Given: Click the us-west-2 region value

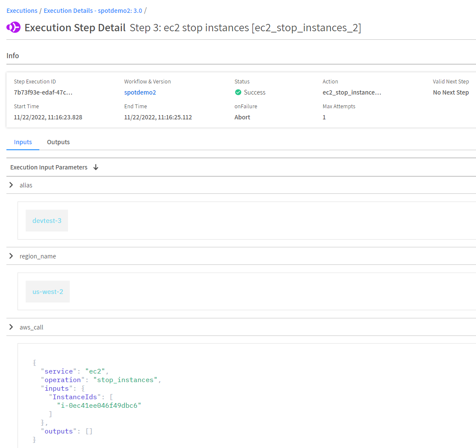Looking at the screenshot, I should pyautogui.click(x=47, y=292).
